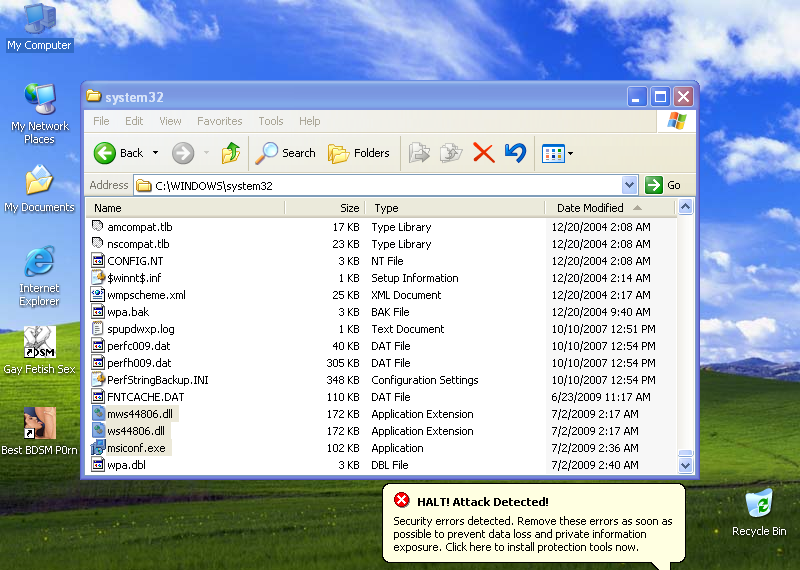Select the CONFIG.NT file icon
The image size is (800, 570).
[x=97, y=260]
